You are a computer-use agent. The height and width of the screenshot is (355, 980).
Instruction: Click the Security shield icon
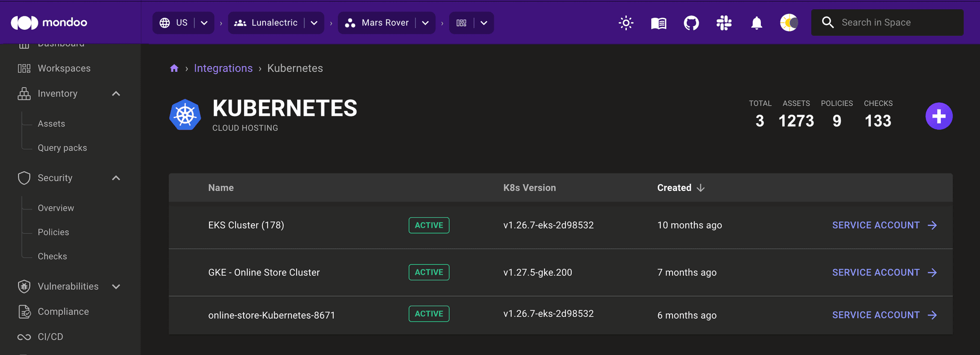click(x=24, y=178)
